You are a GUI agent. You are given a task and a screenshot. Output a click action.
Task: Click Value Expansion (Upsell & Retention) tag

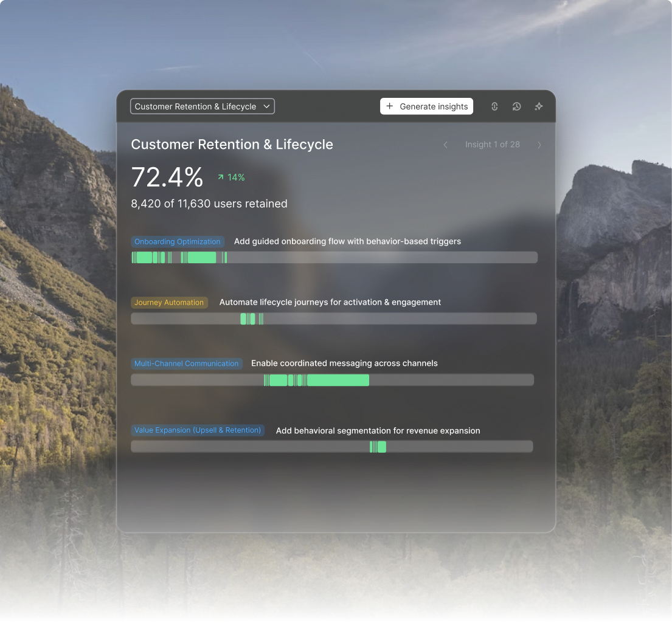pyautogui.click(x=198, y=430)
